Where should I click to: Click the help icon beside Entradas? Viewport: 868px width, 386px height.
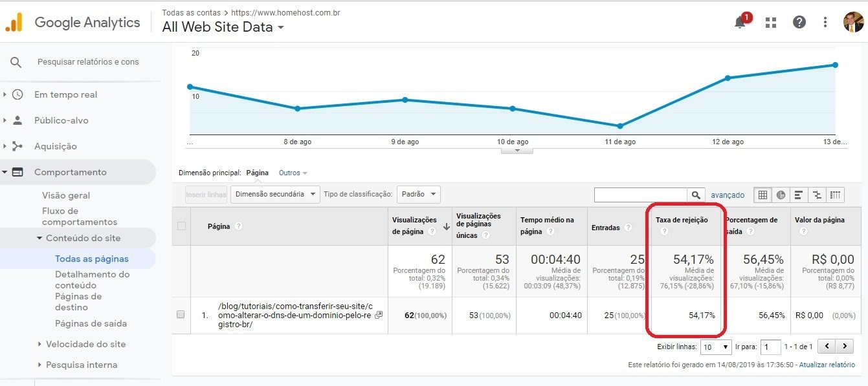pyautogui.click(x=628, y=228)
